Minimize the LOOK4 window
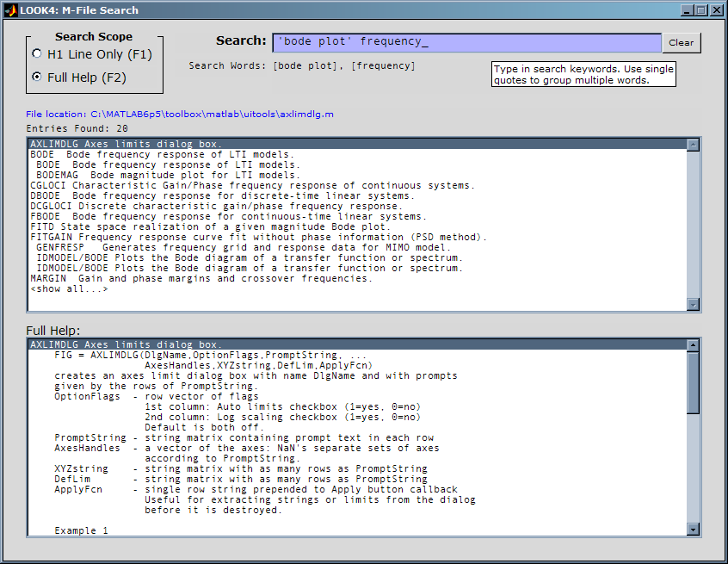 [x=688, y=10]
